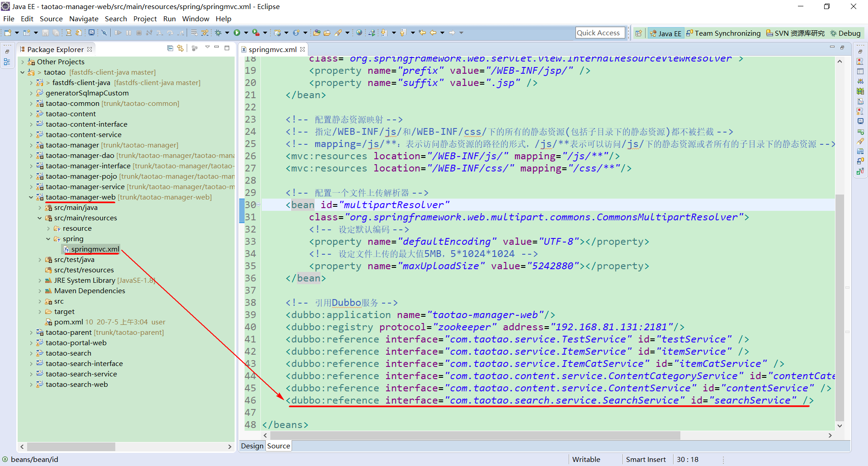
Task: Click the Debug bug toolbar icon
Action: tap(218, 33)
